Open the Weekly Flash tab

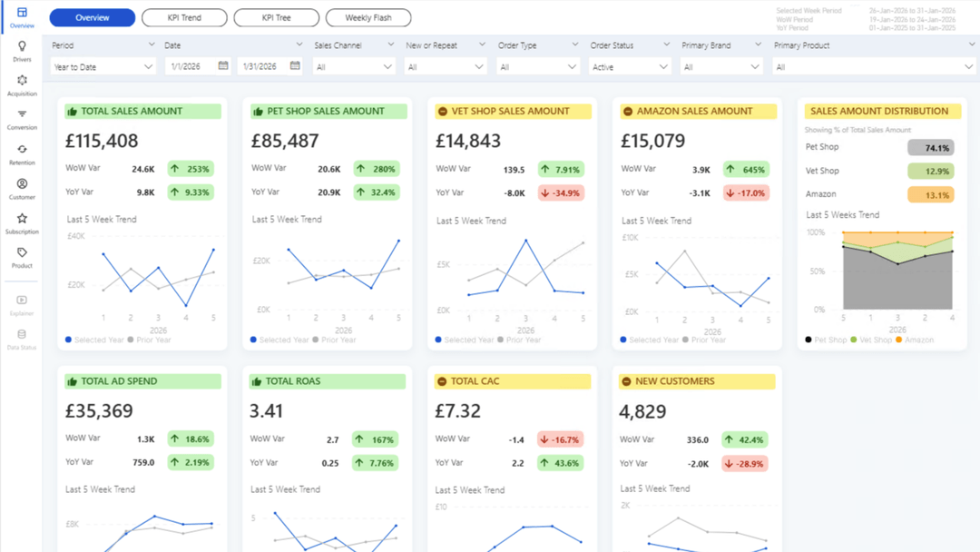point(368,17)
